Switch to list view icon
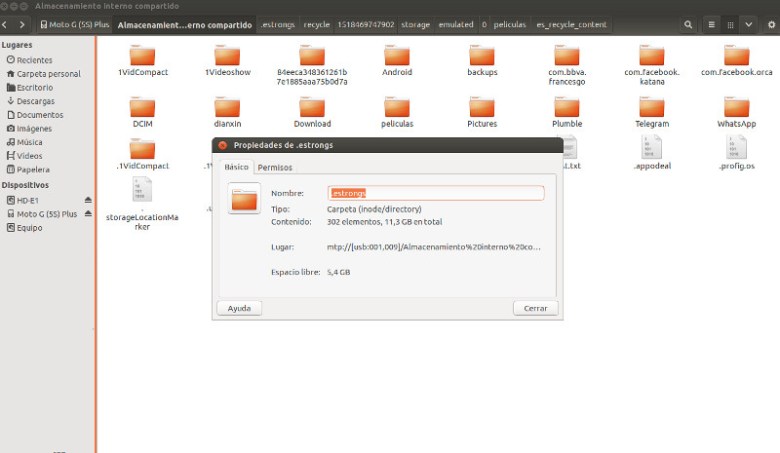Screen dimensions: 780x453 pos(712,24)
